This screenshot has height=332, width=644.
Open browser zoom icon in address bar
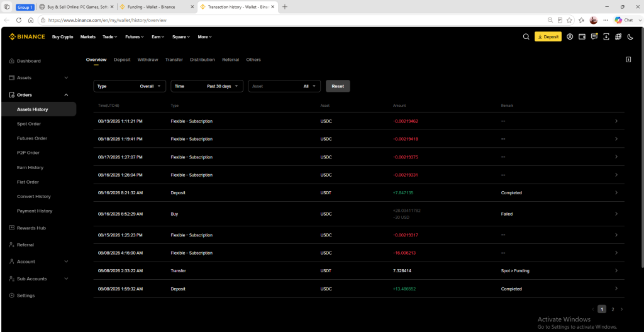pos(550,19)
